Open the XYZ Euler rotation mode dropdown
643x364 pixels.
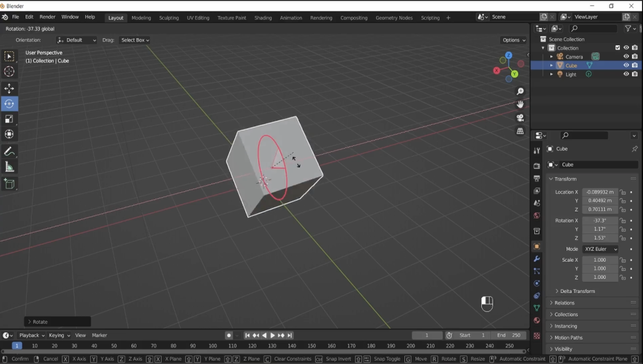[600, 249]
